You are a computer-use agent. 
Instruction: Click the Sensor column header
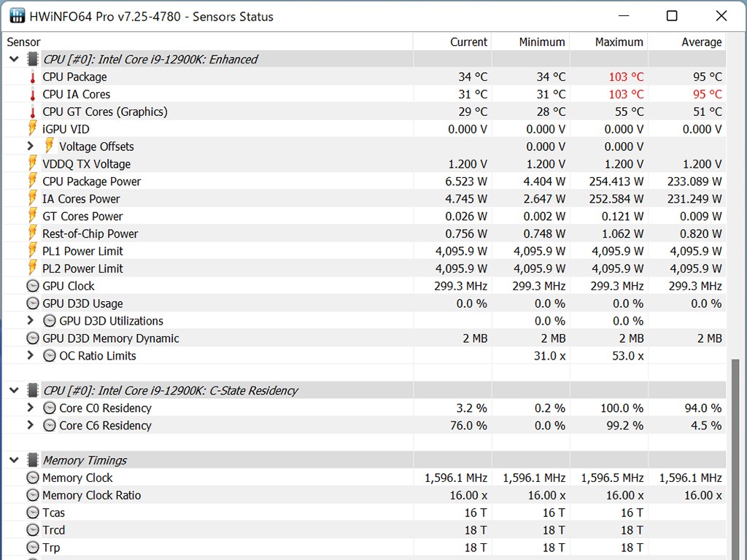click(x=24, y=42)
